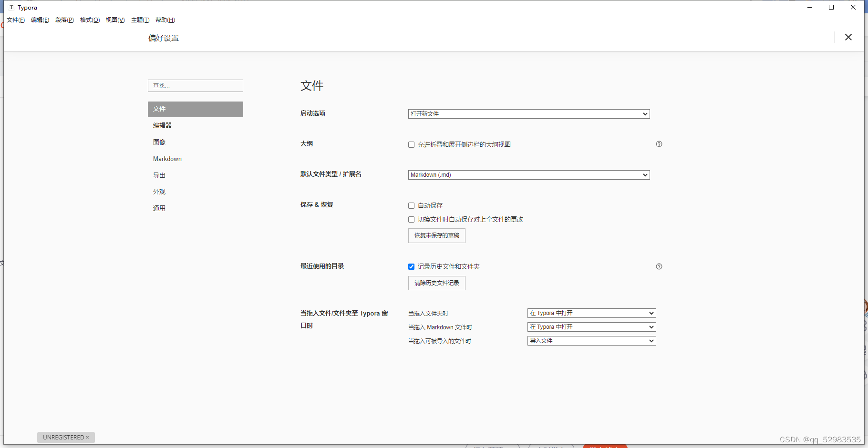This screenshot has width=868, height=448.
Task: Toggle 切换文件时自动保存对上个文件的更改 checkbox
Action: tap(411, 219)
